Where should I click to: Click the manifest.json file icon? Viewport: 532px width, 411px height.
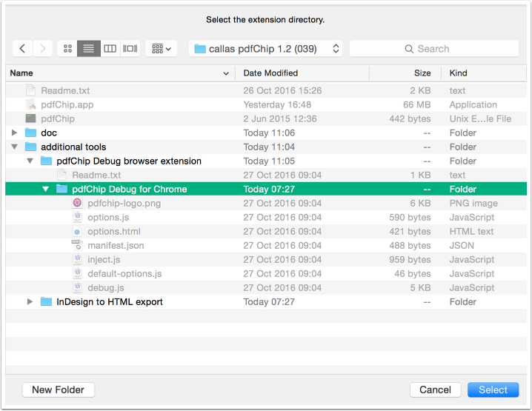pyautogui.click(x=77, y=246)
